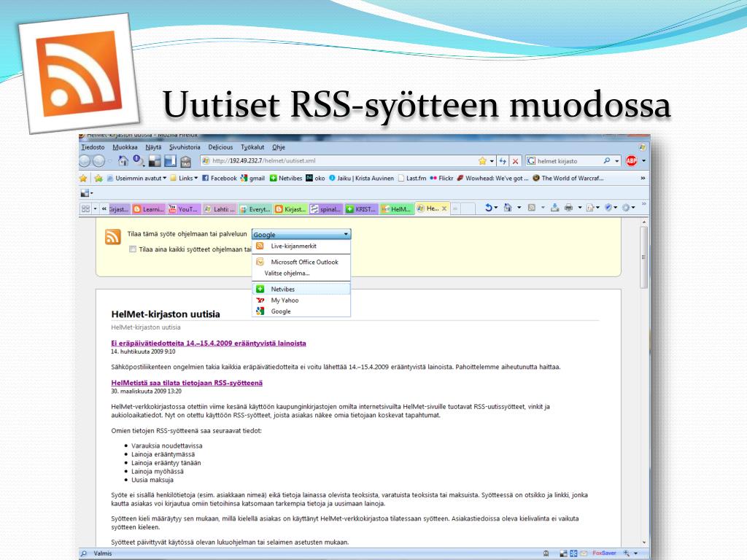This screenshot has height=560, width=747.
Task: Open the Google subscription service dropdown
Action: click(301, 234)
